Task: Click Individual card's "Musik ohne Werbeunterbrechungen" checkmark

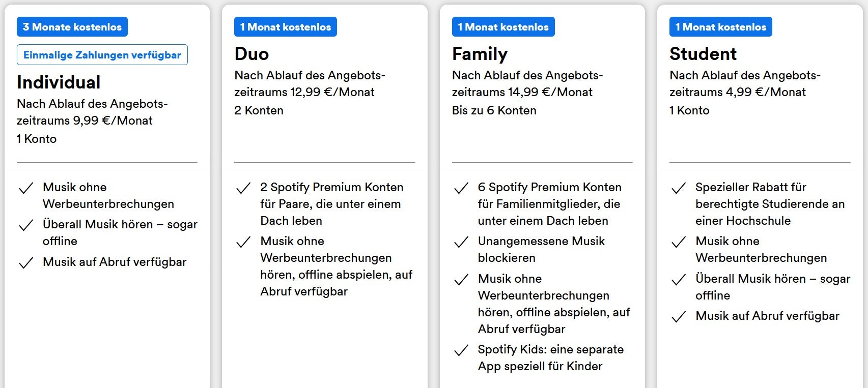Action: pos(26,188)
